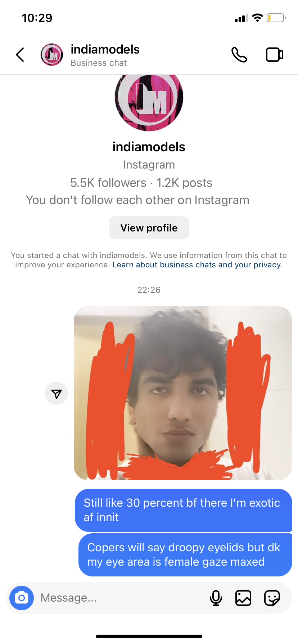Tap the back arrow to leave chat
This screenshot has height=644, width=298.
tap(20, 55)
